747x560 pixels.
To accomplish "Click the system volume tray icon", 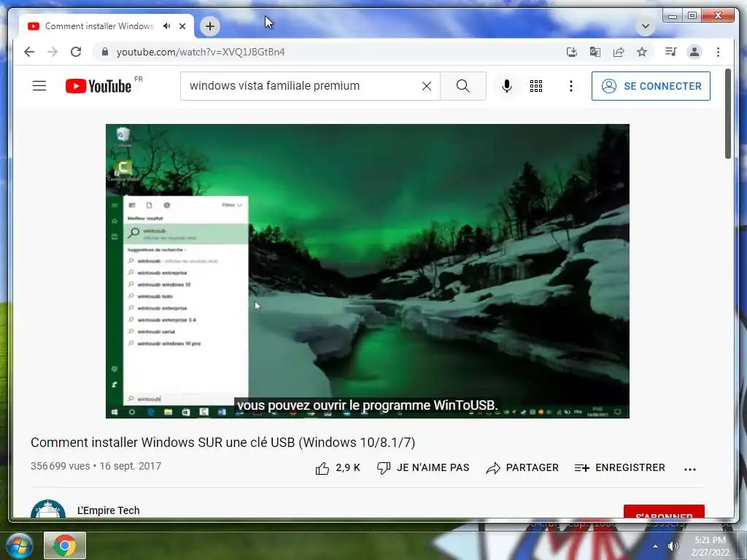I will click(x=673, y=546).
